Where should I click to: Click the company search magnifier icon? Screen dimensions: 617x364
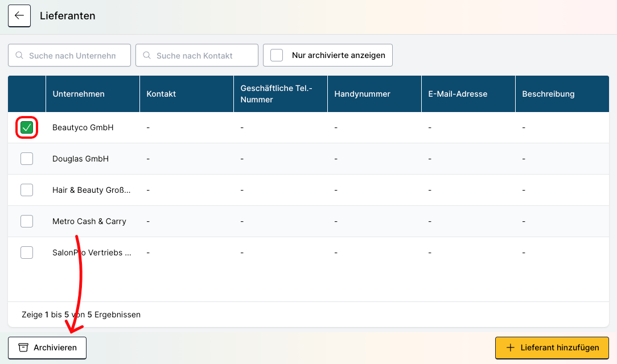point(19,56)
